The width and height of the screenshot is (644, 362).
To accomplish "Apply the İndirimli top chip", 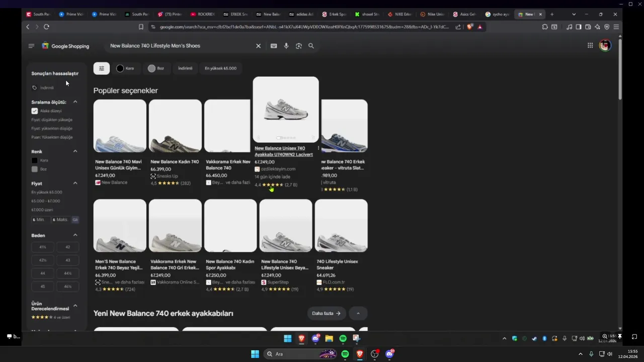I will (185, 68).
